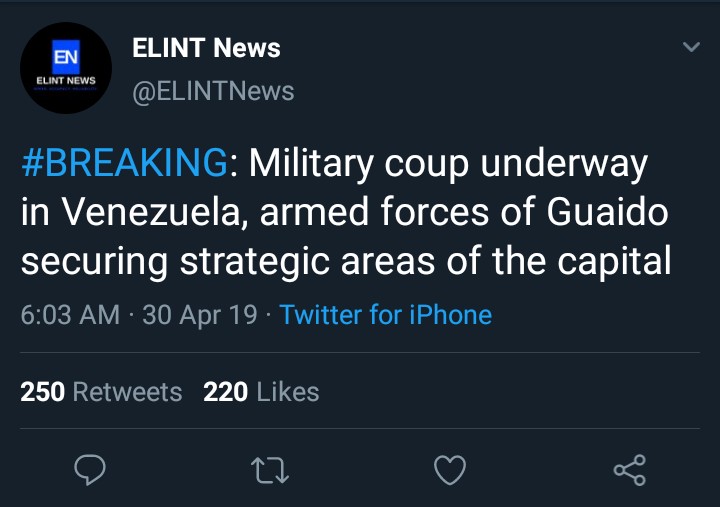Like the tweet with the heart icon
This screenshot has height=507, width=720.
(450, 470)
